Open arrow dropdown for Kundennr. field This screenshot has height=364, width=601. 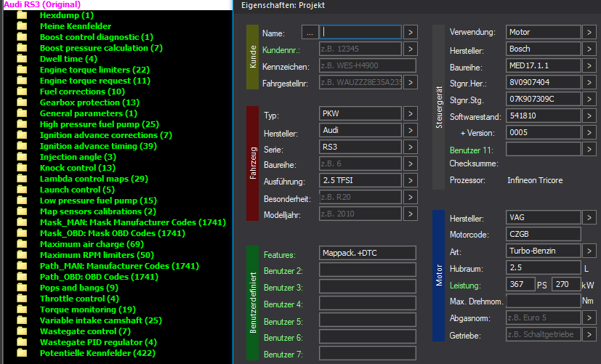click(x=410, y=49)
